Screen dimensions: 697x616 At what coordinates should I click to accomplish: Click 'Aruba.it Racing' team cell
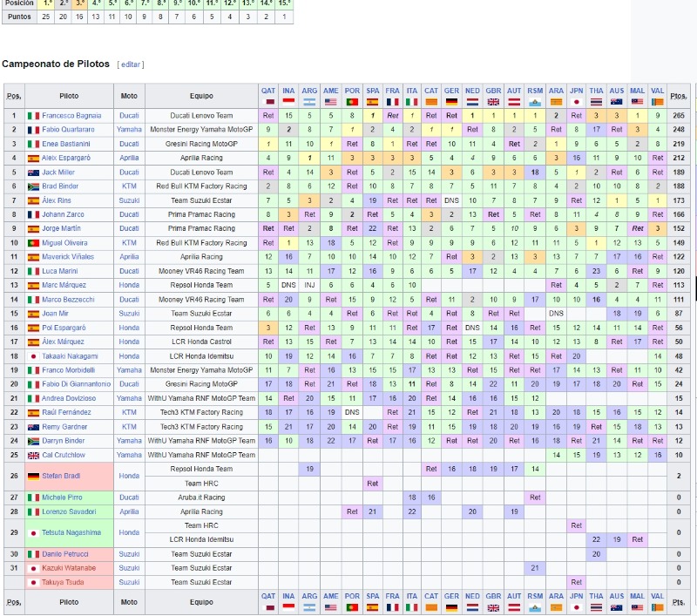coord(201,498)
